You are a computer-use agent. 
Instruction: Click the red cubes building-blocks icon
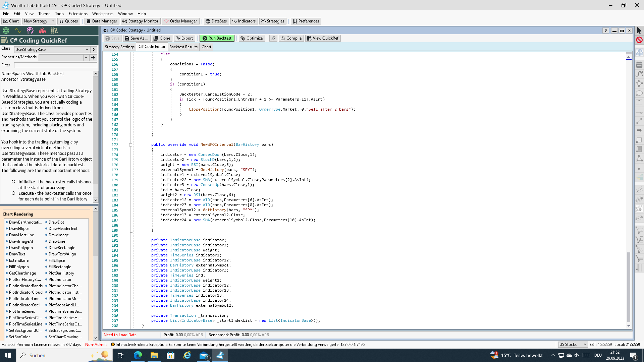pyautogui.click(x=42, y=31)
